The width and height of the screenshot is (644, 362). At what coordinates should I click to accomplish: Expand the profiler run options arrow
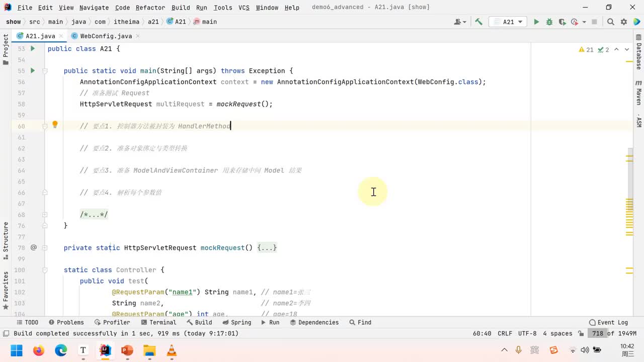584,22
